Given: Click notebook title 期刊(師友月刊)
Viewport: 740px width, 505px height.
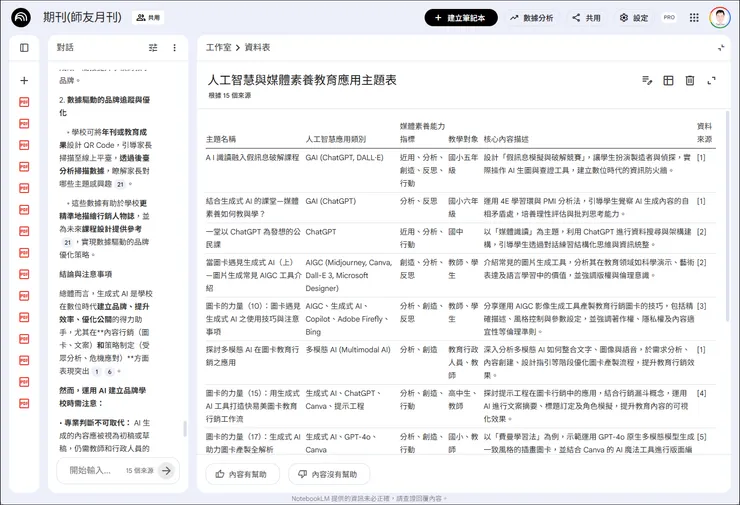Looking at the screenshot, I should pos(82,17).
